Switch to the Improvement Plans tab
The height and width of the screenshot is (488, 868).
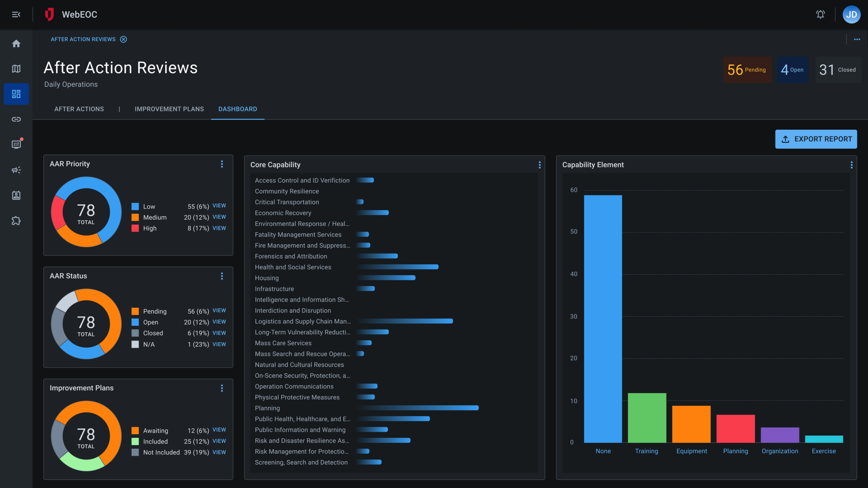[169, 109]
